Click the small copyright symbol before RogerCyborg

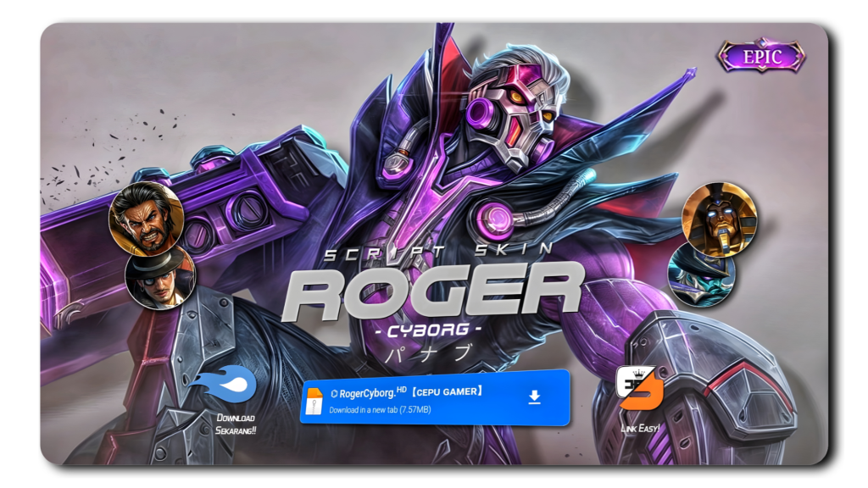[x=334, y=393]
